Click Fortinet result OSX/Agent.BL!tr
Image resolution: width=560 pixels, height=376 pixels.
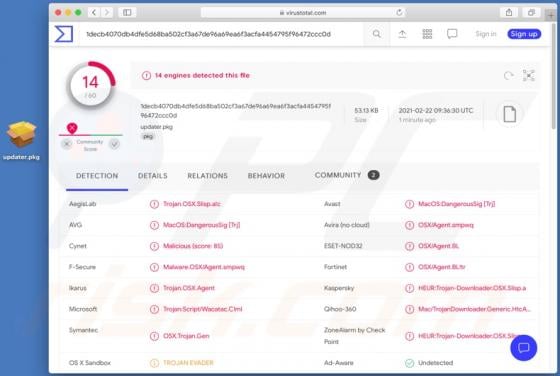(441, 267)
